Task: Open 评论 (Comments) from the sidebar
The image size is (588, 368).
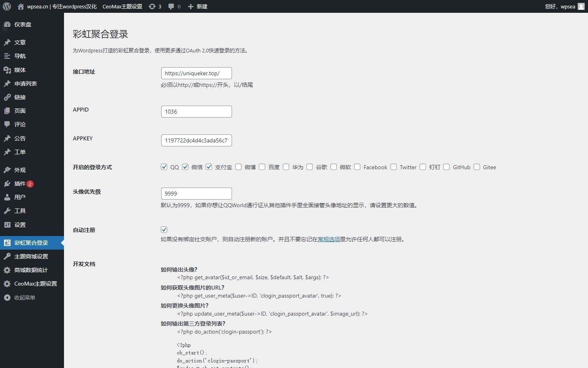Action: [19, 124]
